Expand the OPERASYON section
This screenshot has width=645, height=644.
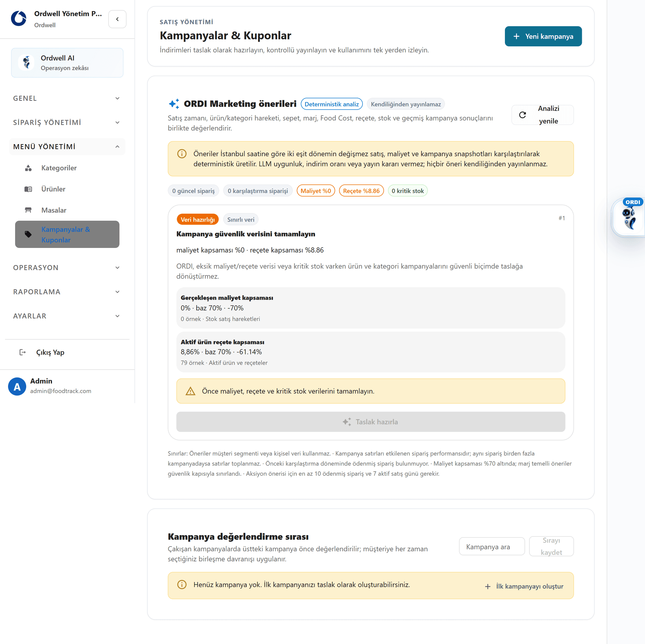[67, 268]
